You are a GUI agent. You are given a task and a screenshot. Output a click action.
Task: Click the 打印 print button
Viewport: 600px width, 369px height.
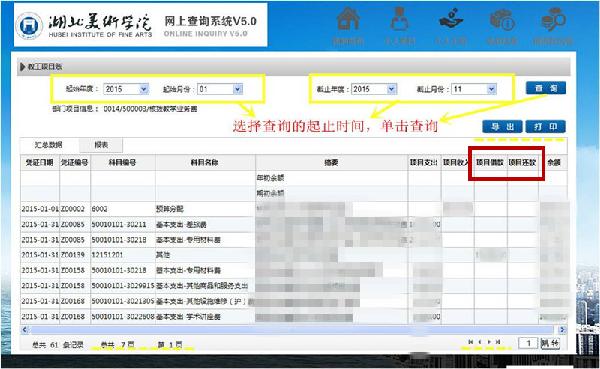click(x=545, y=127)
